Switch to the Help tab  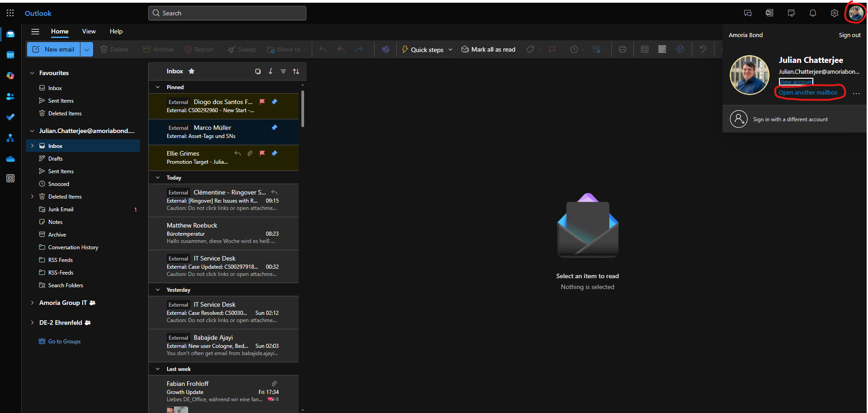tap(116, 31)
